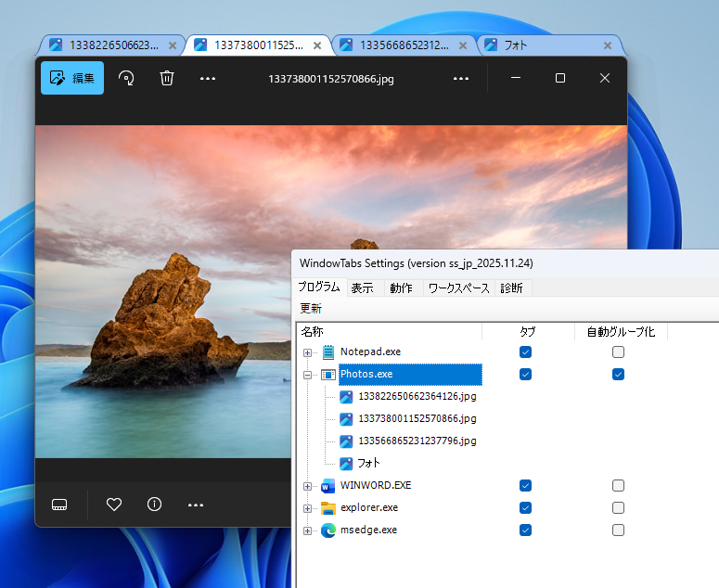Screen dimensions: 719x588
Task: Select the msedge.exe row label
Action: (368, 530)
